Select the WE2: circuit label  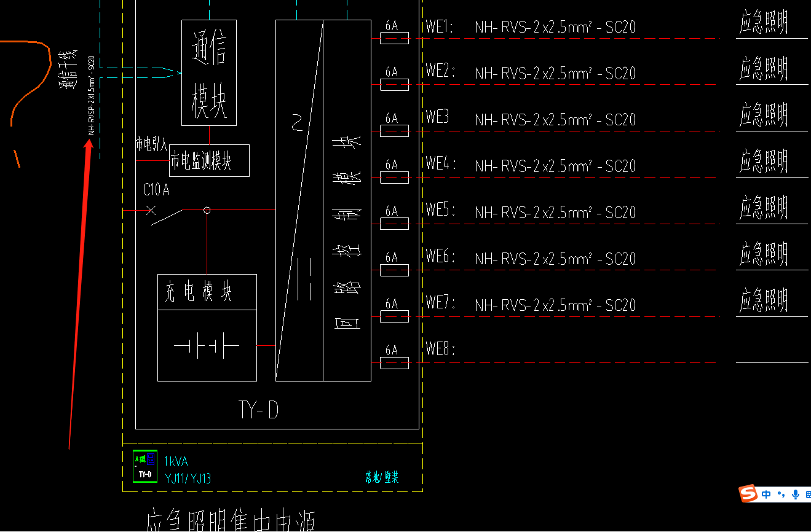440,71
